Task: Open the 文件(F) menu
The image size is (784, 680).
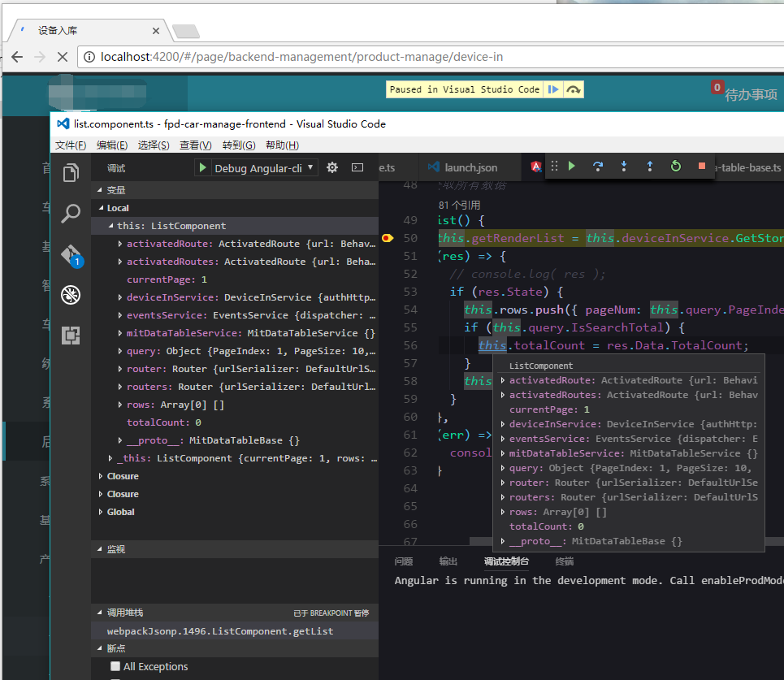Action: (71, 145)
